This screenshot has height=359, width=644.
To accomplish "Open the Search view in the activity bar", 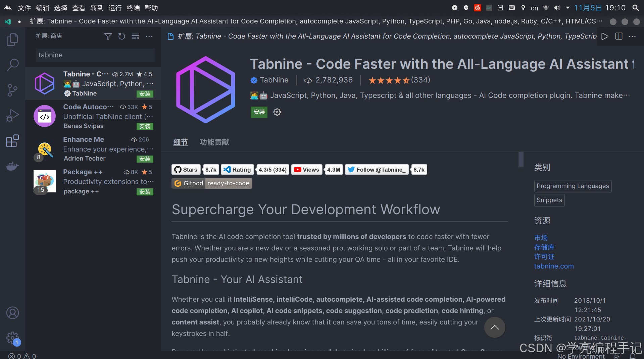I will pyautogui.click(x=13, y=65).
